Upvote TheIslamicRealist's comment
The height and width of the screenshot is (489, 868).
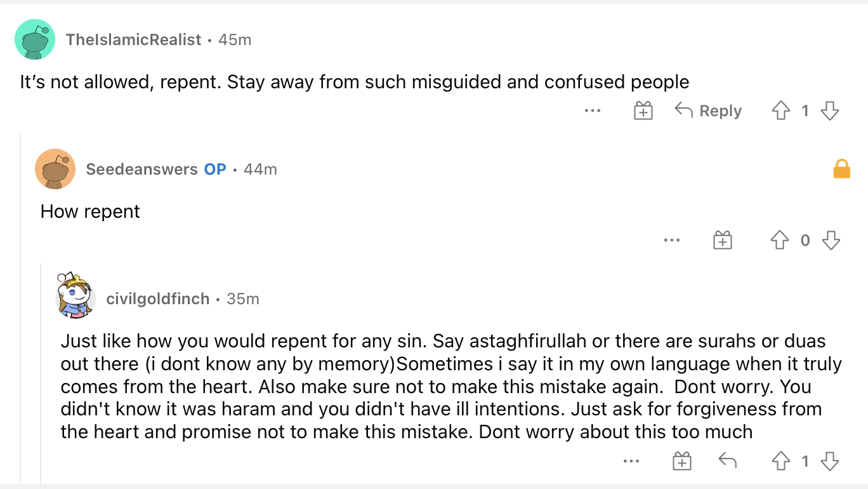click(780, 111)
